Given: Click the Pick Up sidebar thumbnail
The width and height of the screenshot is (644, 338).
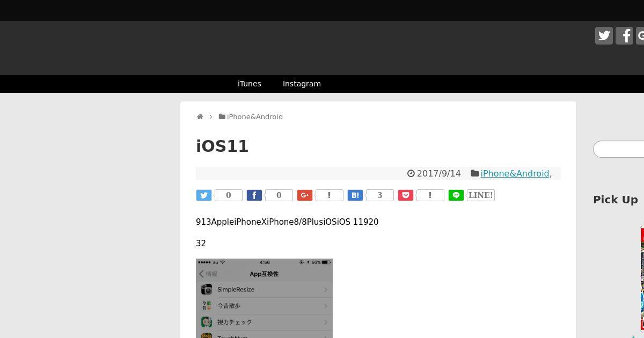Looking at the screenshot, I should pos(642,278).
